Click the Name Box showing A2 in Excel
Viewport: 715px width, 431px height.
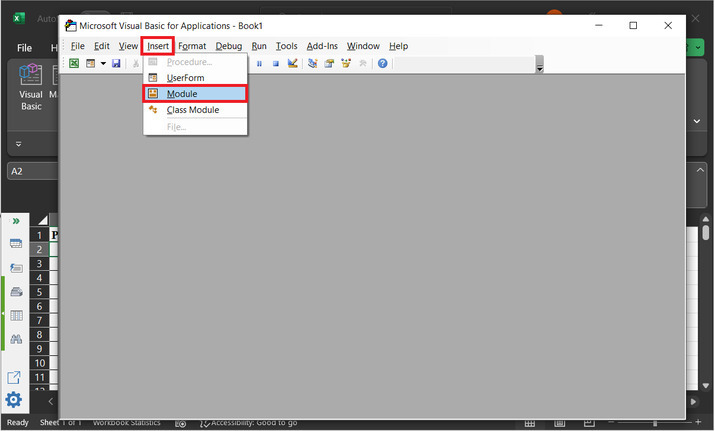click(x=33, y=171)
